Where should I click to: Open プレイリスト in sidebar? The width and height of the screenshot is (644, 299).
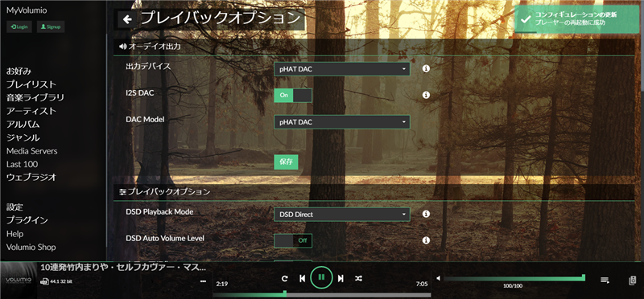click(31, 84)
